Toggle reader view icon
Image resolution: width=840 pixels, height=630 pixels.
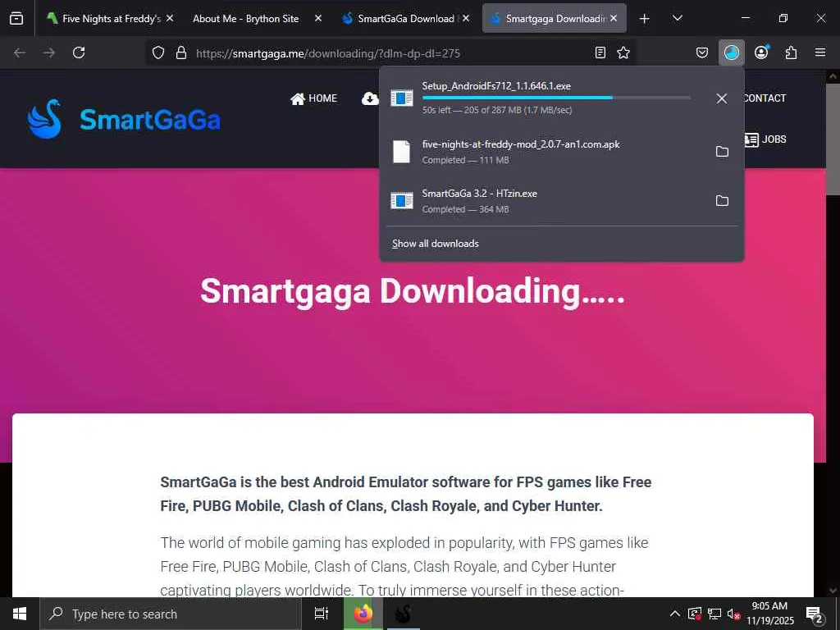point(600,52)
